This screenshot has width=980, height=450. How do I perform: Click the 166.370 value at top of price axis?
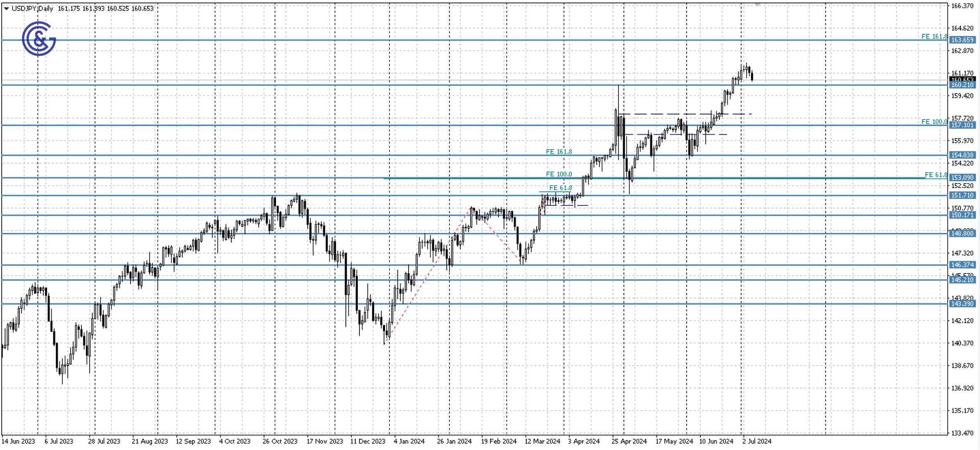point(963,5)
